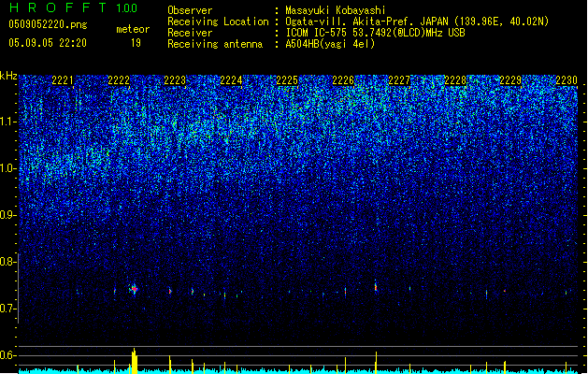The height and width of the screenshot is (374, 588).
Task: Click the HROFFT 1.0.0 title text
Action: [73, 7]
